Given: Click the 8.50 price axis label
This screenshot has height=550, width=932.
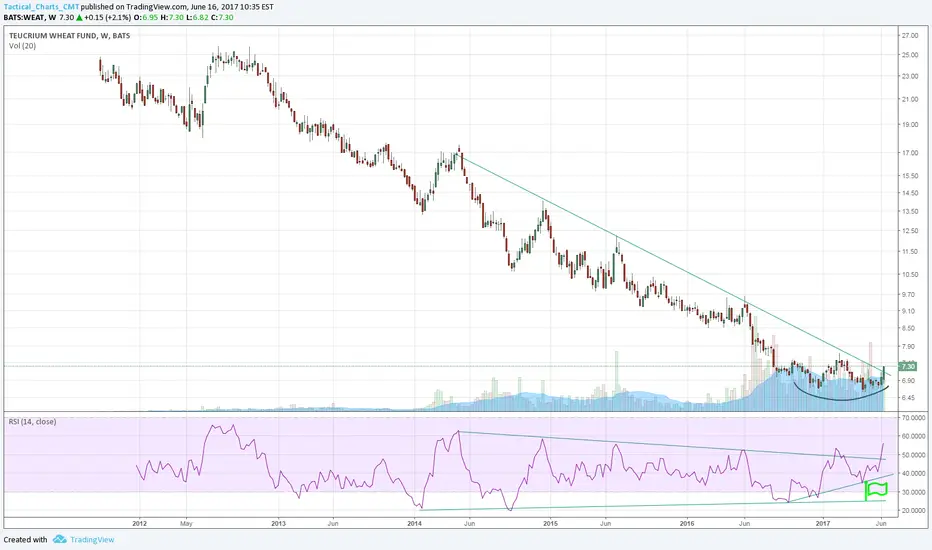Looking at the screenshot, I should pos(908,328).
